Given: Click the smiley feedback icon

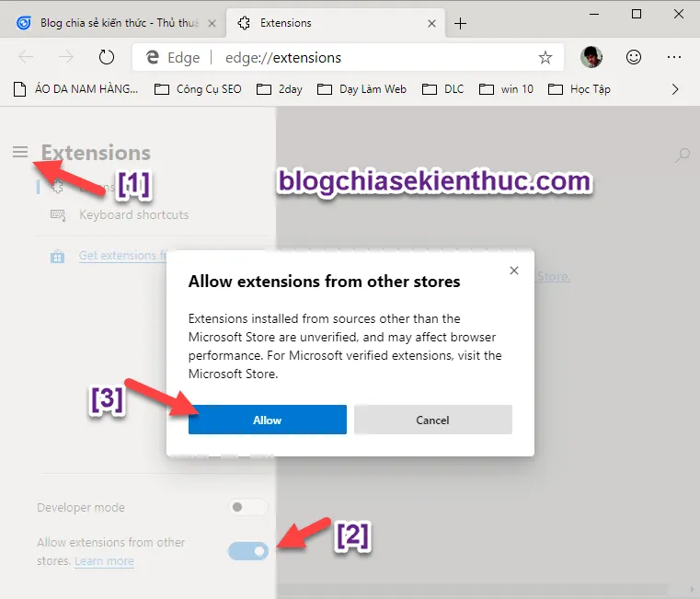Looking at the screenshot, I should pyautogui.click(x=634, y=57).
